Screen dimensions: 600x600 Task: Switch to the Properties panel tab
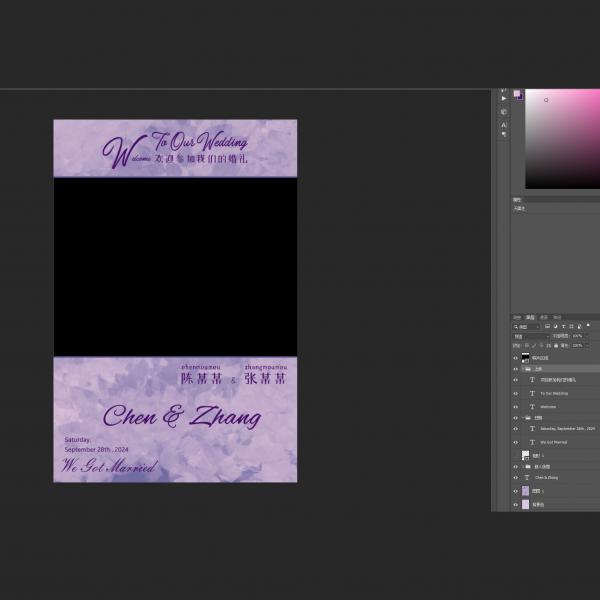[518, 199]
